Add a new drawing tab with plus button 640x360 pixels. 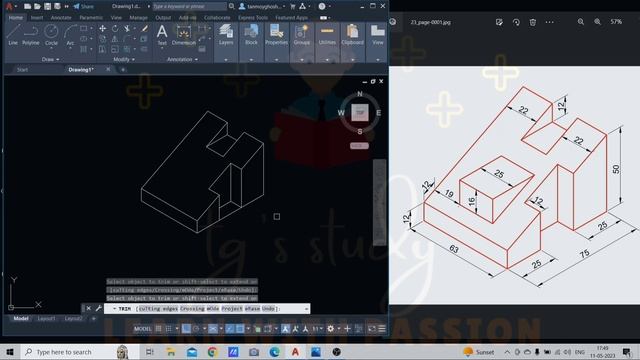point(123,70)
